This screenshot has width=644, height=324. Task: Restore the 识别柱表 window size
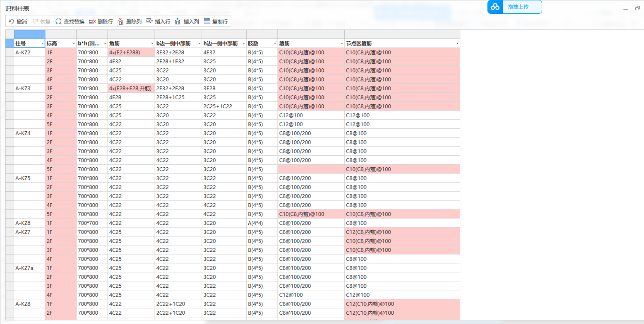point(637,8)
